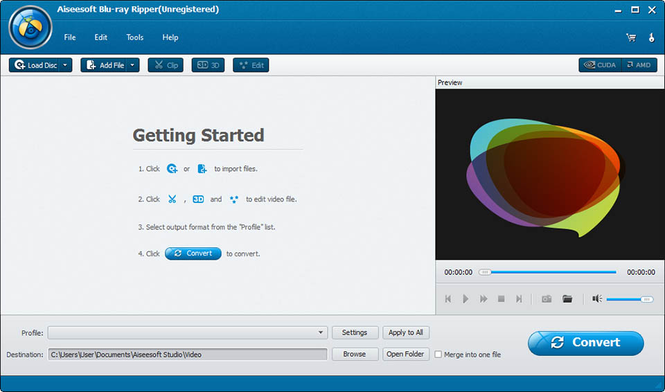Toggle AMD acceleration
The image size is (665, 392).
(x=639, y=65)
